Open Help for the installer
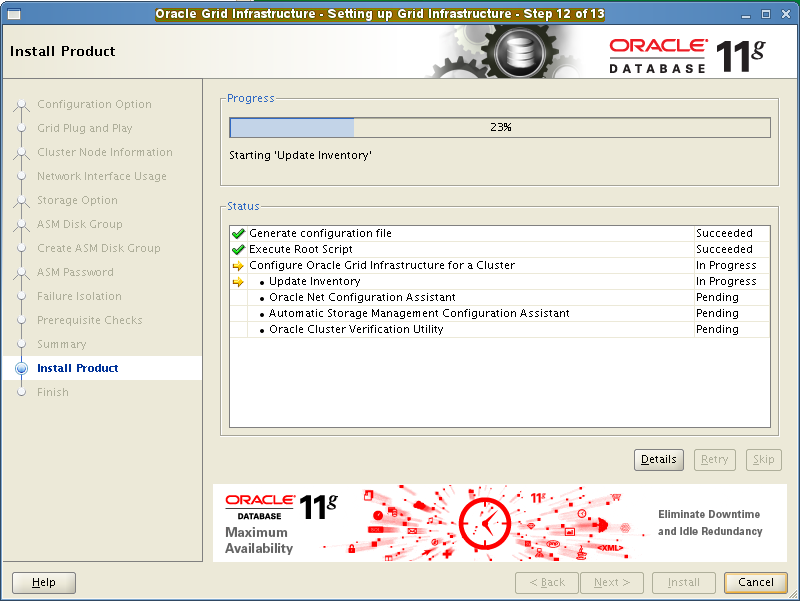The height and width of the screenshot is (601, 800). click(x=43, y=582)
